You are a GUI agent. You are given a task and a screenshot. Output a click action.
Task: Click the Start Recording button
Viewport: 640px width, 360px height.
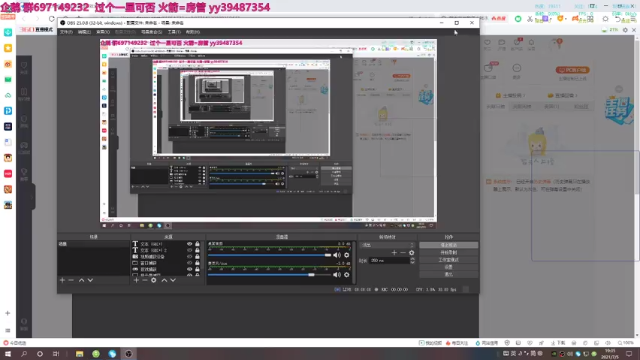pyautogui.click(x=449, y=252)
